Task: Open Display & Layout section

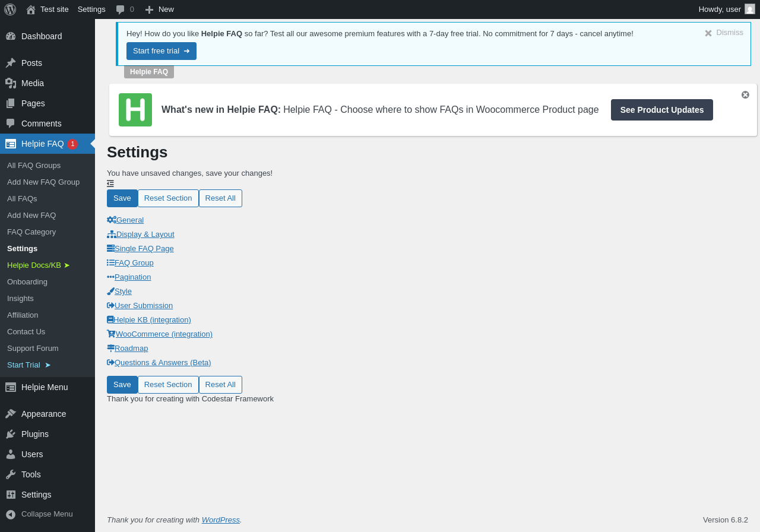Action: pos(145,234)
